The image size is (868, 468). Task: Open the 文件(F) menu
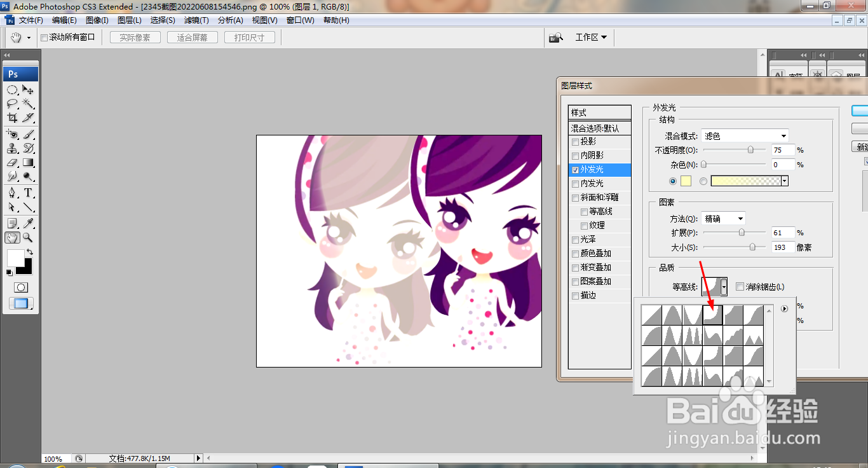[x=31, y=20]
